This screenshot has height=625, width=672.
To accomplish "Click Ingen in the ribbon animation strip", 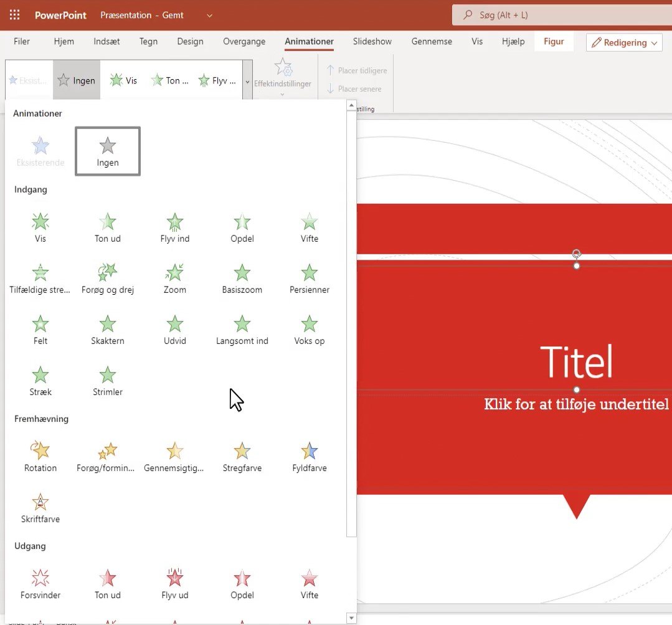I will click(x=76, y=80).
